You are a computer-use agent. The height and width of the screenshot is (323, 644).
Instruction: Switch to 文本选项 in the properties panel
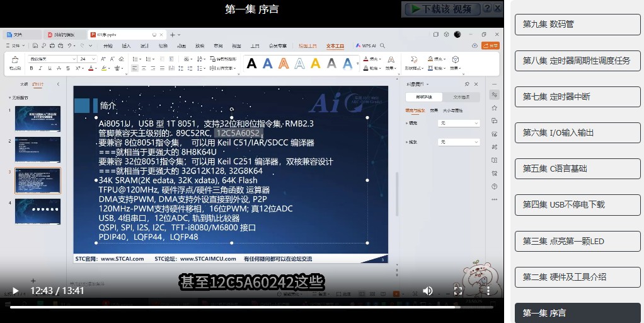pos(461,97)
